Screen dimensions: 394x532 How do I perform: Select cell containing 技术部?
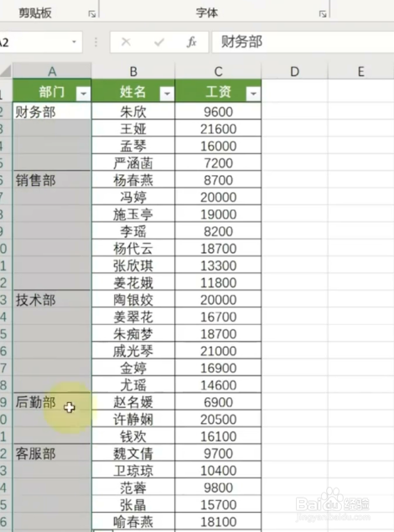pos(52,299)
